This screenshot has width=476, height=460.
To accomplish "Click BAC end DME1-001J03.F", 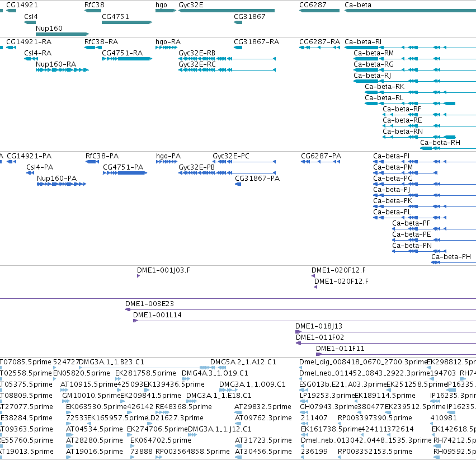I will pyautogui.click(x=164, y=270).
